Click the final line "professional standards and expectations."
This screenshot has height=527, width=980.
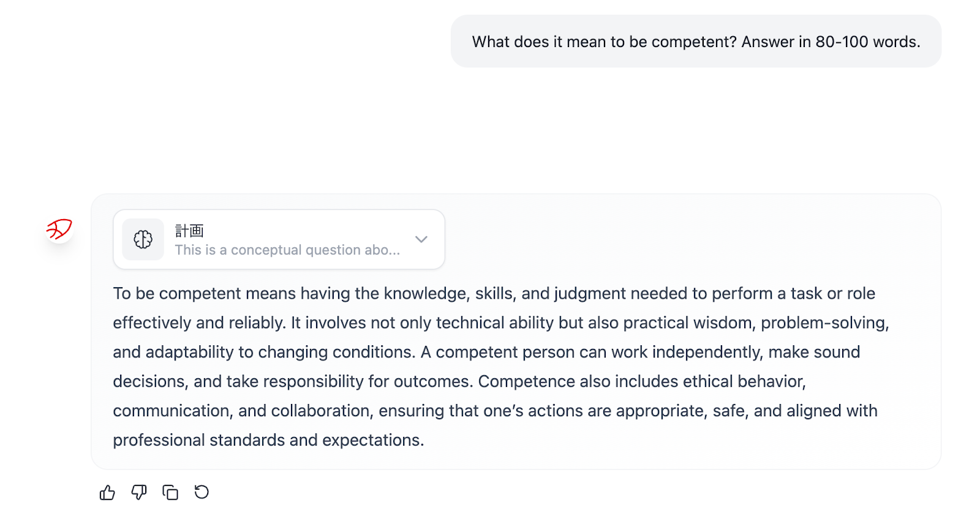(x=268, y=441)
